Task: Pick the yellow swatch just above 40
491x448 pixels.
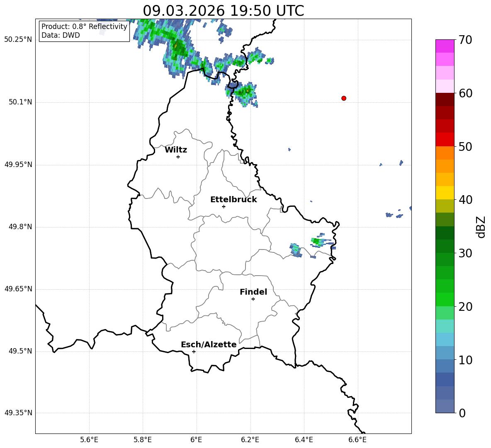Action: (x=445, y=193)
